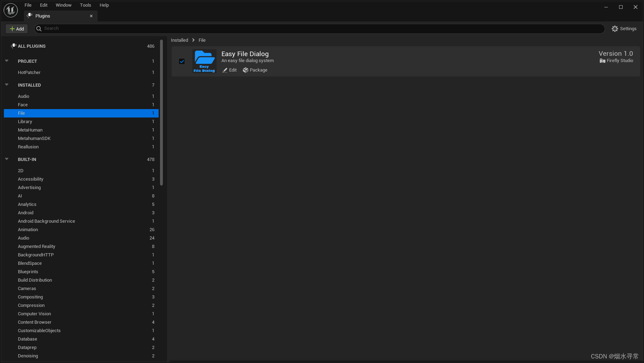Screen dimensions: 644x363
Task: Click the ALL PLUGINS plugin icon
Action: point(13,46)
